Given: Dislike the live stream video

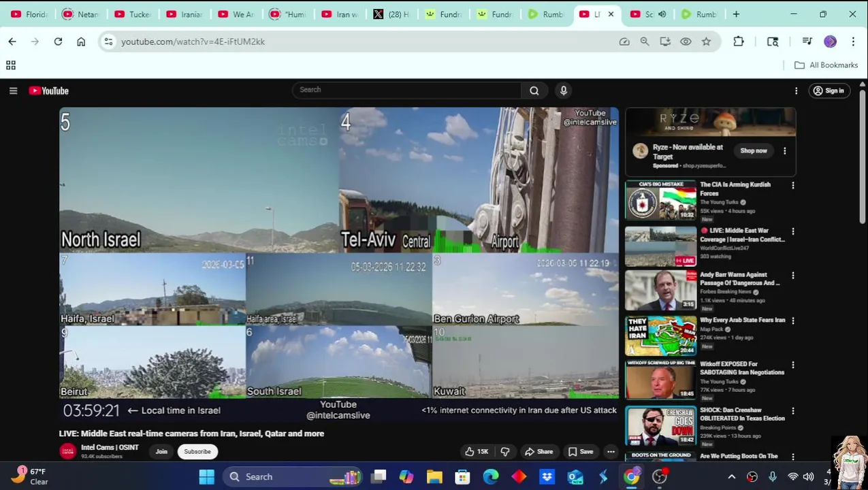Looking at the screenshot, I should (505, 452).
